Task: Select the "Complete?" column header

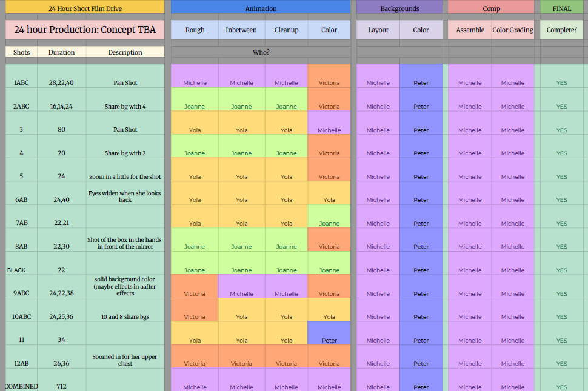Action: [561, 30]
